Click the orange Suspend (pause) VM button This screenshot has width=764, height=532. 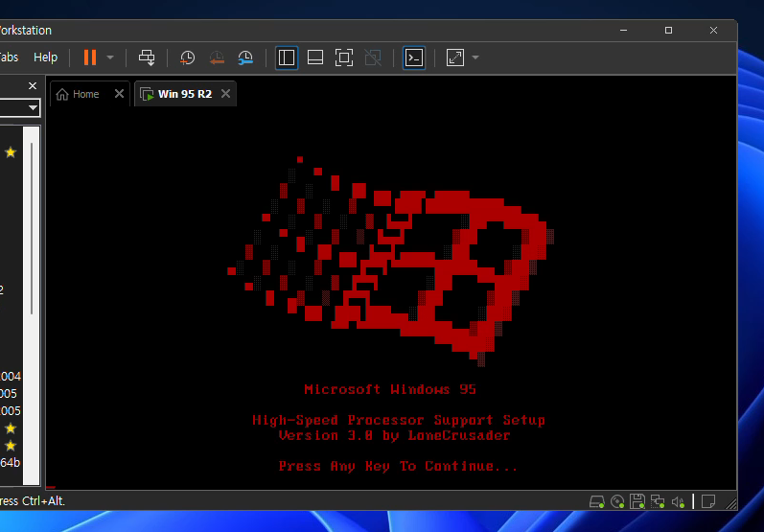point(90,58)
